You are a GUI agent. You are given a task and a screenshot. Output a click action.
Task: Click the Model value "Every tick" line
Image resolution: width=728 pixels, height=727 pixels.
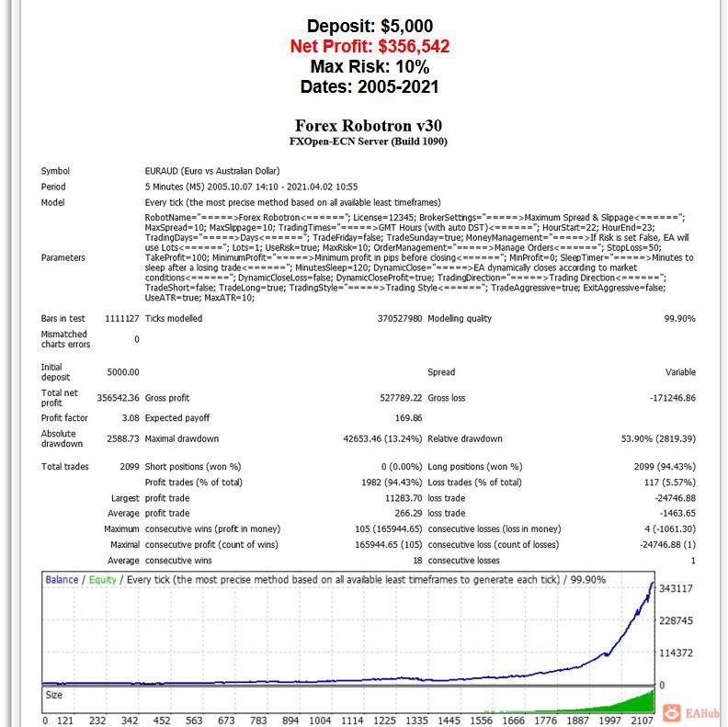tap(292, 202)
